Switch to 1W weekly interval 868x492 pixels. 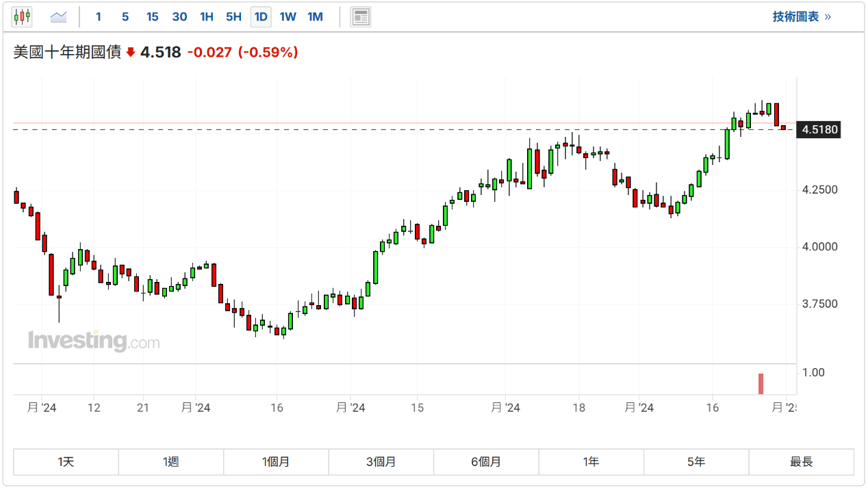[x=288, y=16]
